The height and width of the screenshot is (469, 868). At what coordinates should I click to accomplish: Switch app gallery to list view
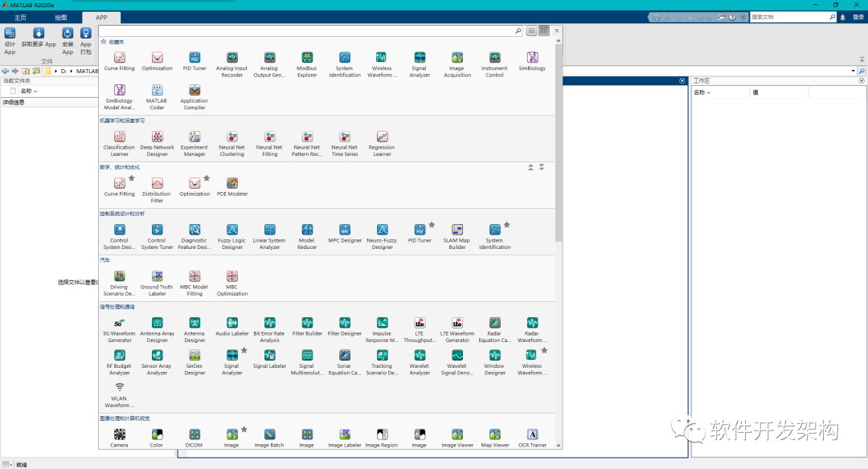coord(531,31)
